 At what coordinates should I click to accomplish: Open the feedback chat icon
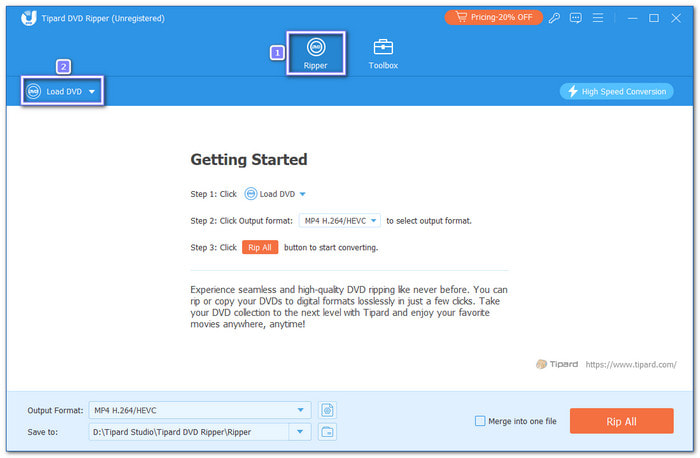(x=578, y=18)
